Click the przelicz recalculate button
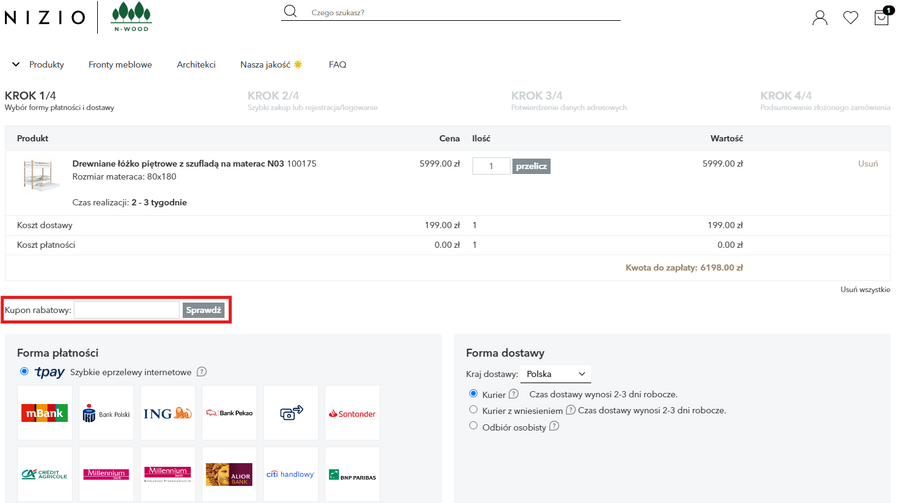The image size is (900, 503). [532, 166]
